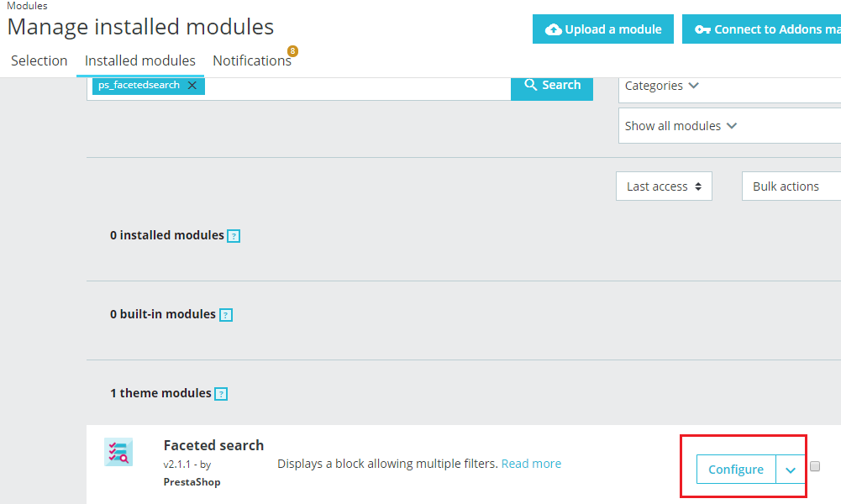Click help icon next to installed modules

(234, 236)
